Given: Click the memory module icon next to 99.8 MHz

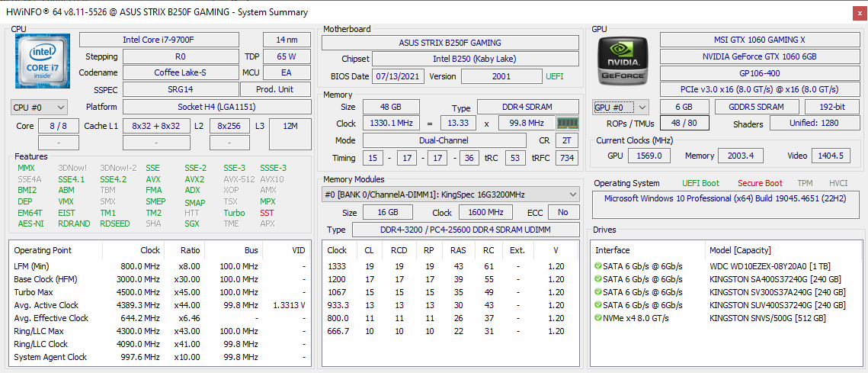Looking at the screenshot, I should pos(567,124).
